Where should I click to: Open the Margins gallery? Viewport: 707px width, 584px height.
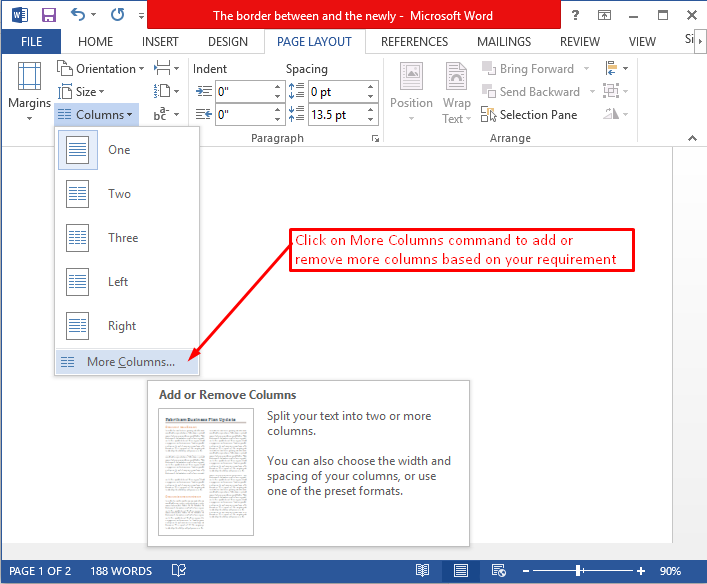click(29, 92)
